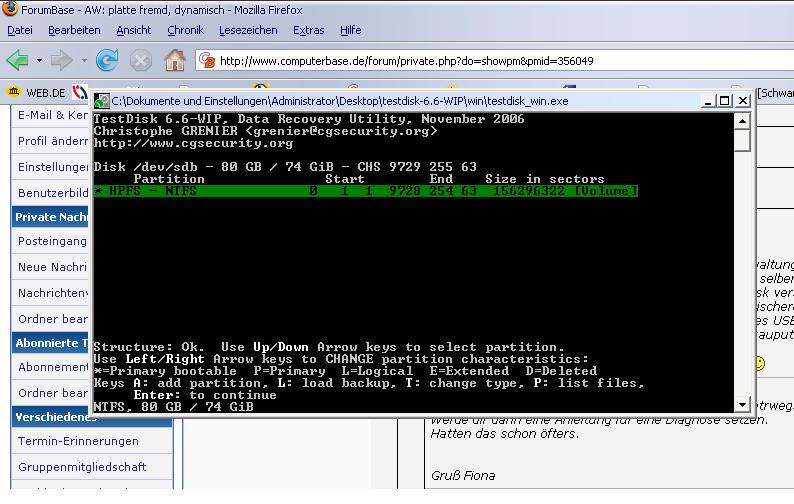Image resolution: width=794 pixels, height=504 pixels.
Task: Click the 'Disk /dev/sdb - 80 GB' line
Action: pos(285,167)
